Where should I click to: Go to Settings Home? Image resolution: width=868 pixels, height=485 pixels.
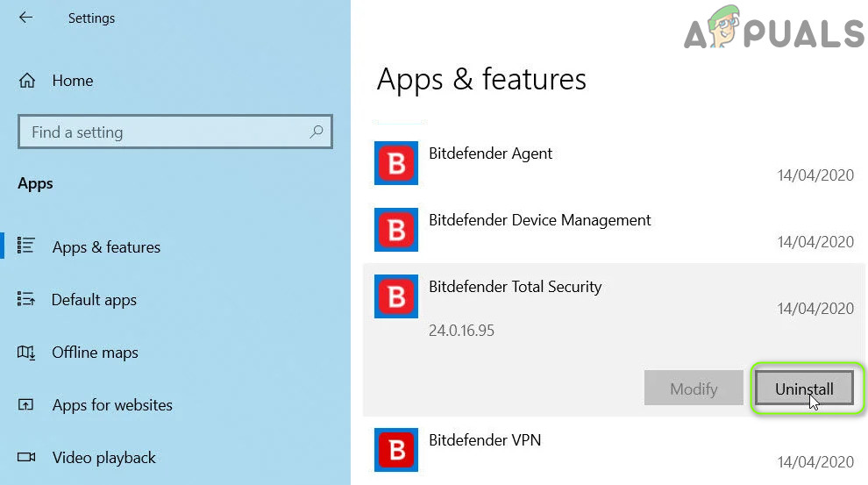coord(72,81)
